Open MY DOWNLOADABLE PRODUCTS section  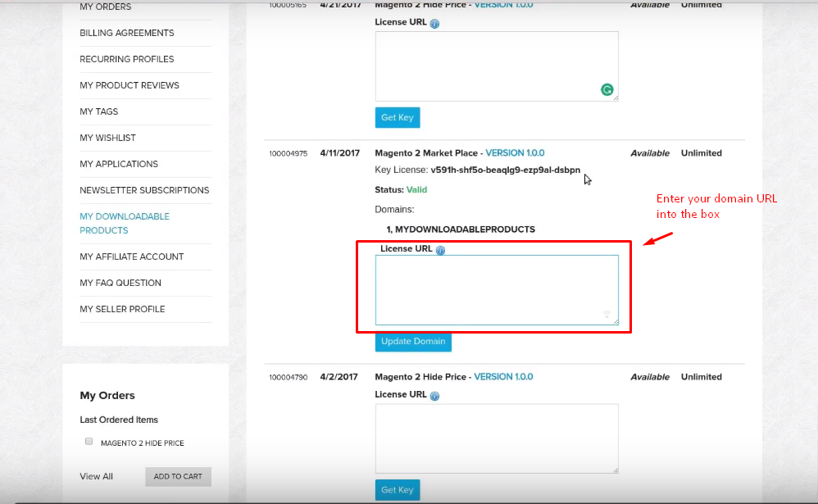click(x=125, y=223)
